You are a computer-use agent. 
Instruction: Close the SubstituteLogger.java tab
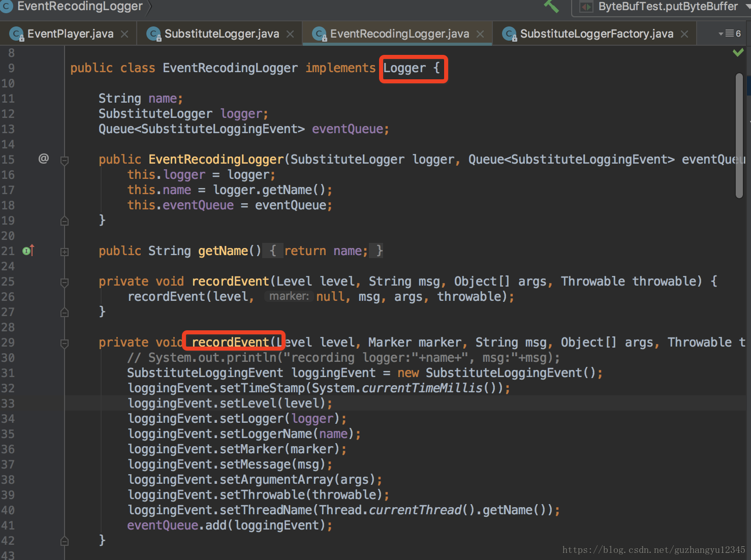(x=290, y=34)
